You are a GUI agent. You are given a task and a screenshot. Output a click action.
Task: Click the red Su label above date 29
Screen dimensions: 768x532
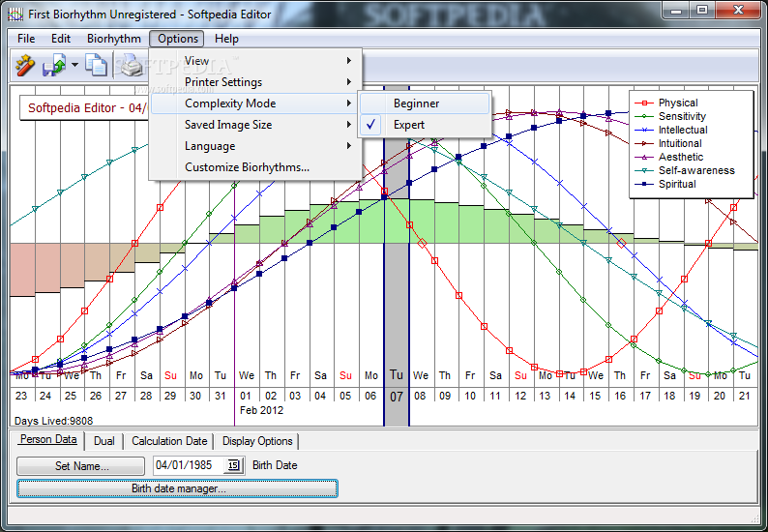(170, 375)
